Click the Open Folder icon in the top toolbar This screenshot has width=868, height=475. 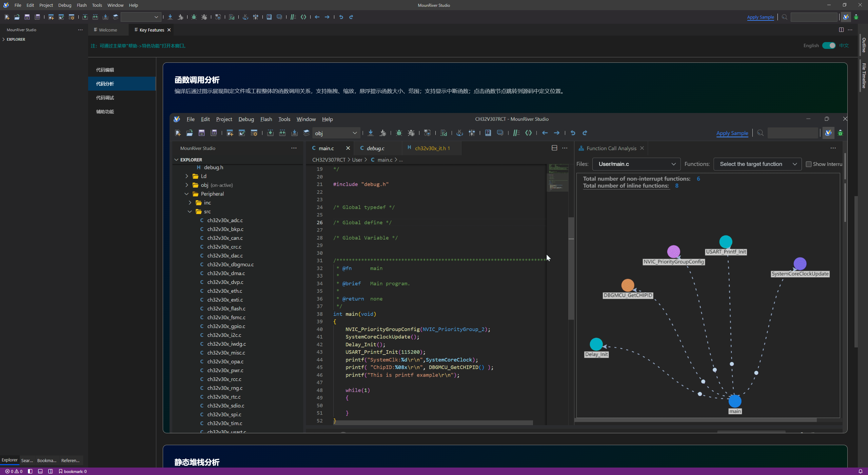(x=17, y=17)
